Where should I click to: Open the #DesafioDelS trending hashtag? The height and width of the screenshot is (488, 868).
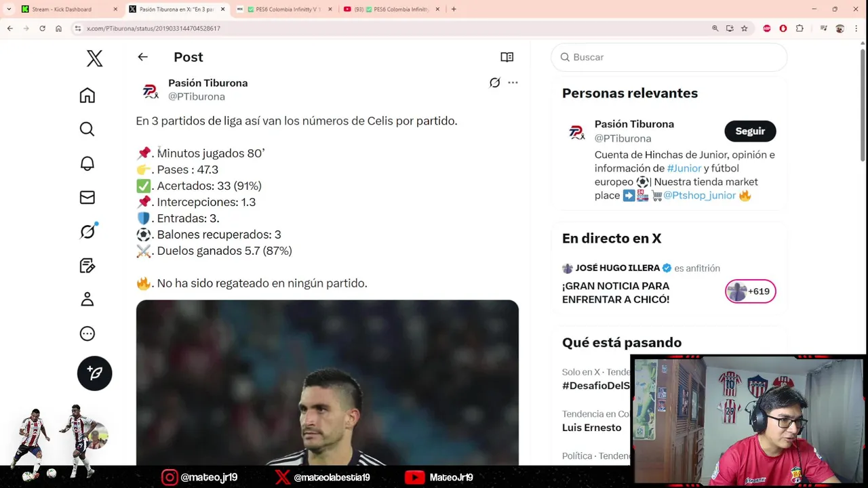click(x=595, y=386)
